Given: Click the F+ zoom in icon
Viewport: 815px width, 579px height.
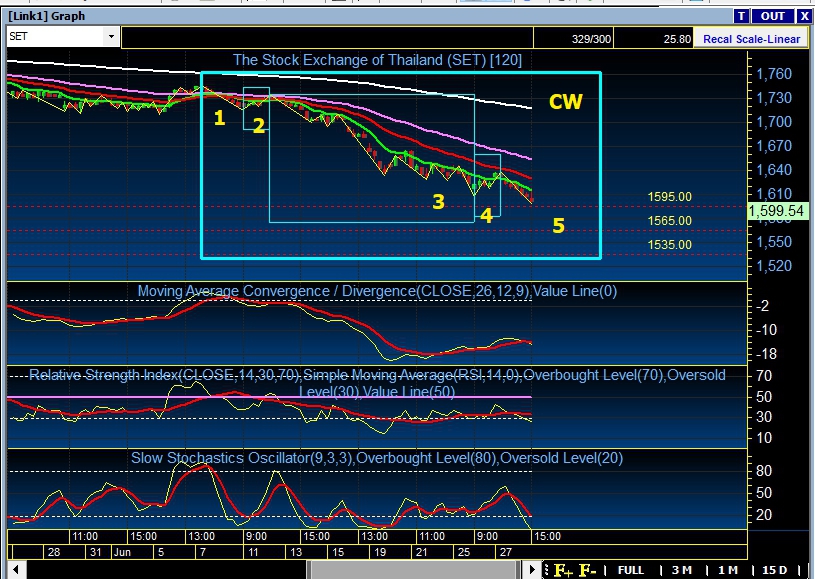Looking at the screenshot, I should 562,570.
